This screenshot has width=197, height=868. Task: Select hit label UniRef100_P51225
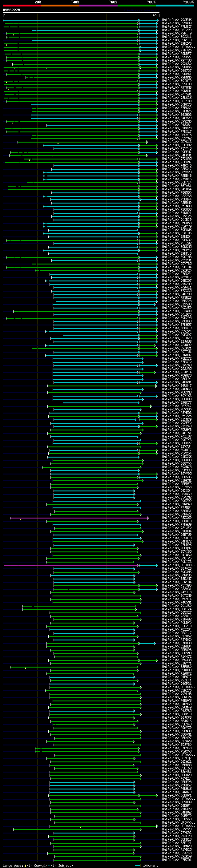(x=177, y=416)
